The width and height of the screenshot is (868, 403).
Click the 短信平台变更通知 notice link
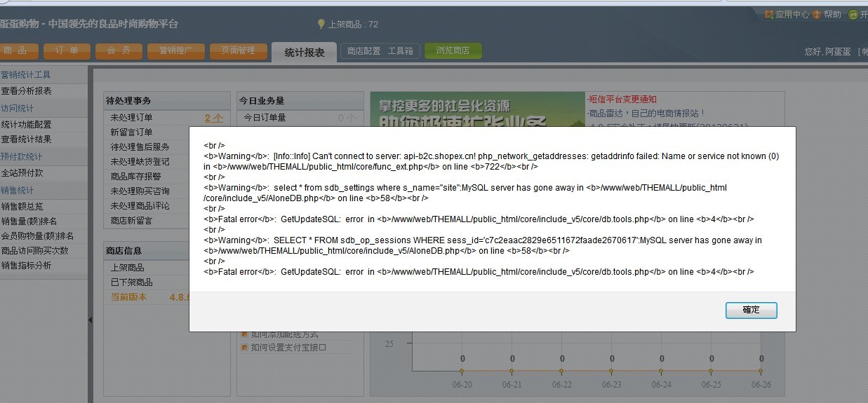(622, 100)
